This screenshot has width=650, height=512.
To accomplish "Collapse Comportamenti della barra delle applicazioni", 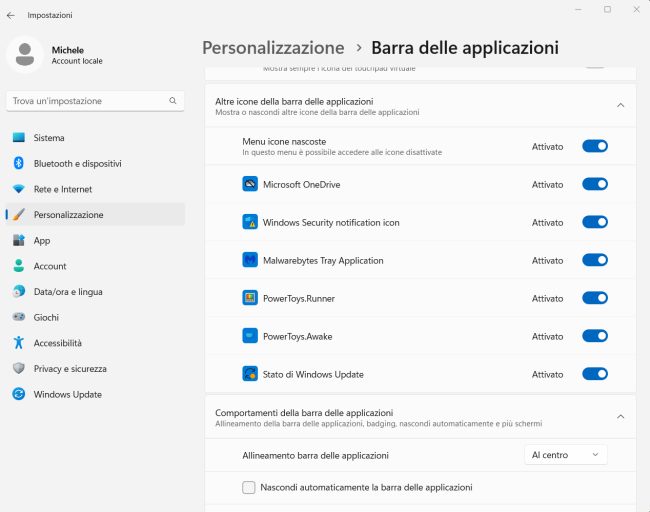I will click(x=621, y=417).
